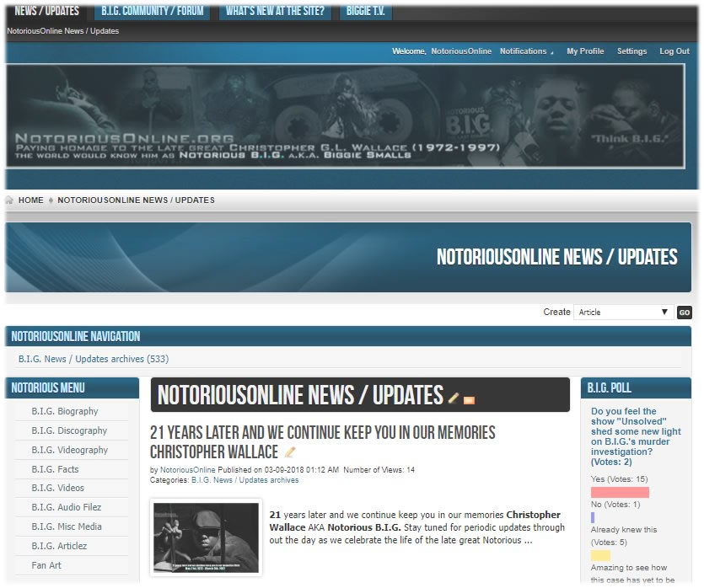Click the red Yes votes poll bar
The image size is (704, 588).
point(620,493)
